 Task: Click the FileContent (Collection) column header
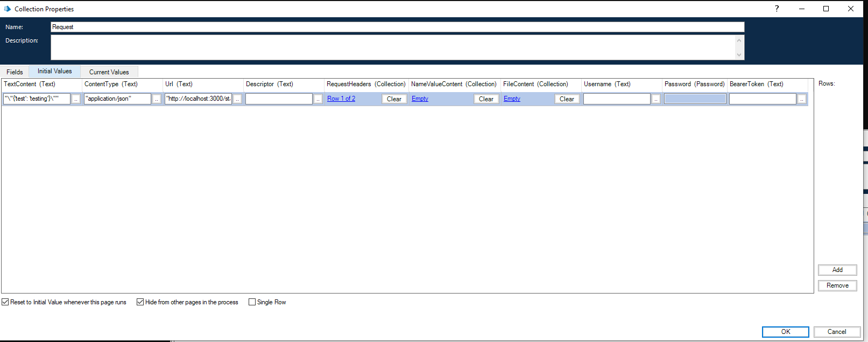541,85
